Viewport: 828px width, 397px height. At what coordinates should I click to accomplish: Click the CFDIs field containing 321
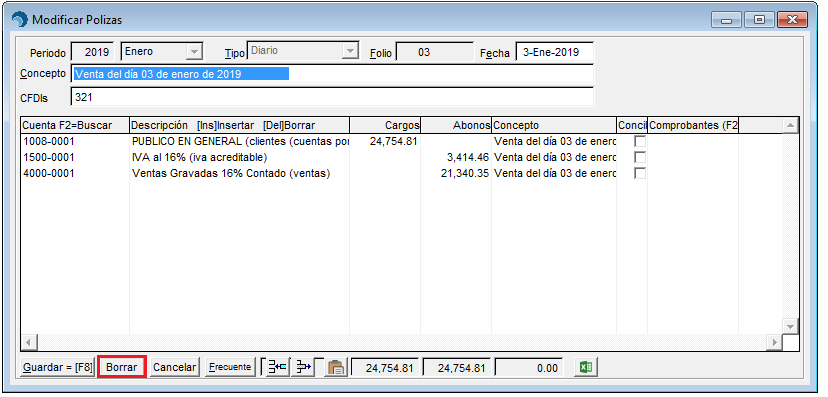(332, 97)
